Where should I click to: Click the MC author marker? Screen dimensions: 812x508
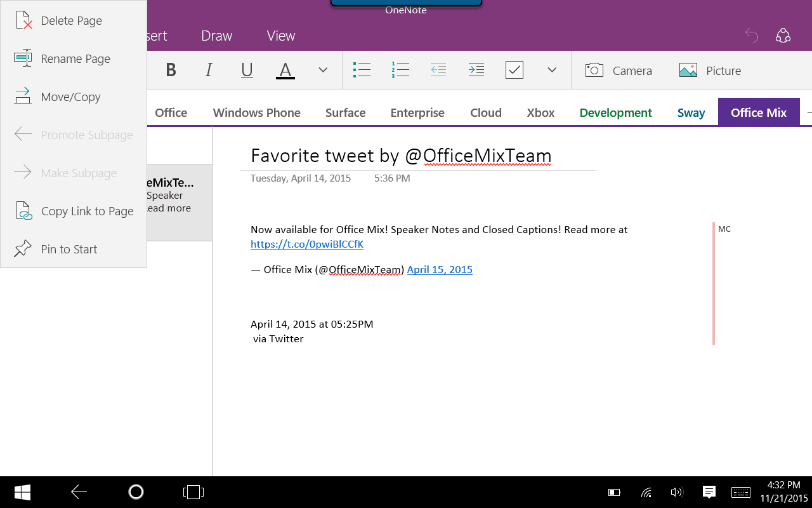click(724, 229)
